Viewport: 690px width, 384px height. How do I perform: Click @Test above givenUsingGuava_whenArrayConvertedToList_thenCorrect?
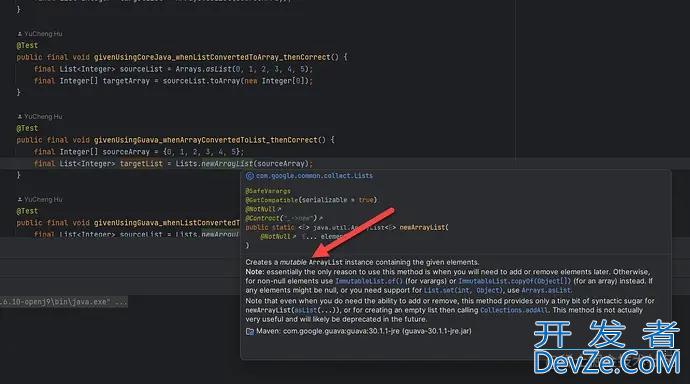pyautogui.click(x=27, y=128)
